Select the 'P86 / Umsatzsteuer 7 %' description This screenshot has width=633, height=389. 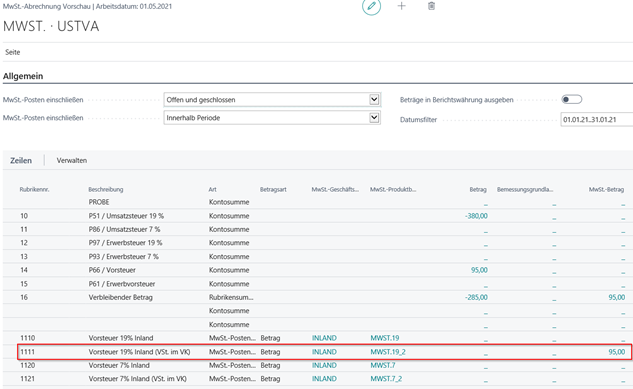(124, 229)
